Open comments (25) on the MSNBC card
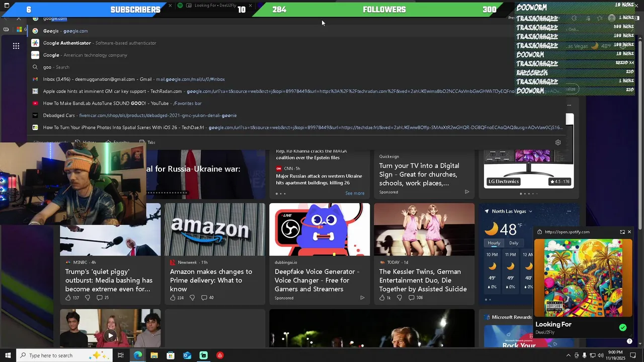This screenshot has height=362, width=644. pyautogui.click(x=103, y=298)
